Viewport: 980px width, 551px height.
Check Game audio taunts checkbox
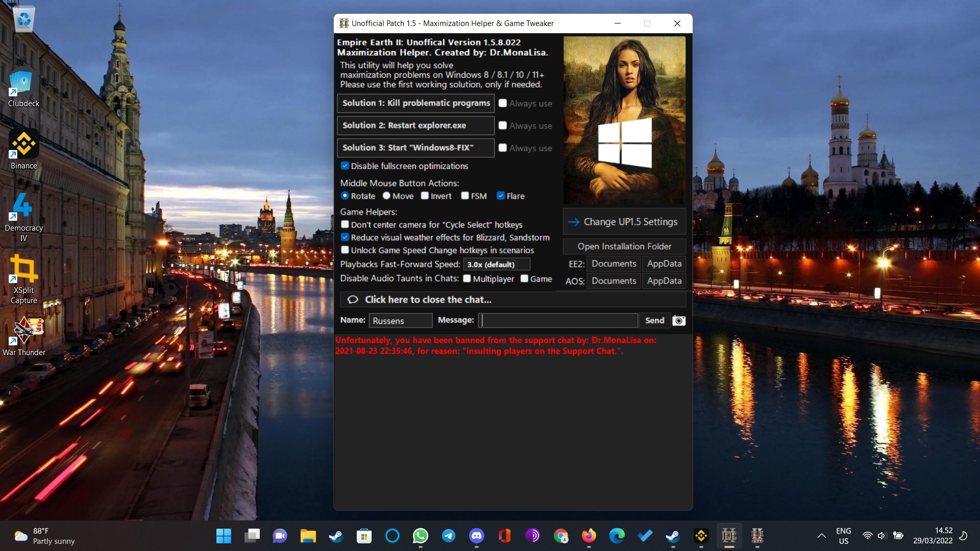click(524, 279)
